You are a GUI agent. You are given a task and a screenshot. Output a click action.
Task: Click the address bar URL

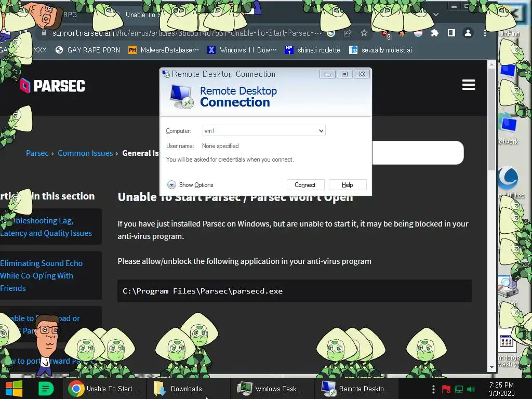(187, 33)
